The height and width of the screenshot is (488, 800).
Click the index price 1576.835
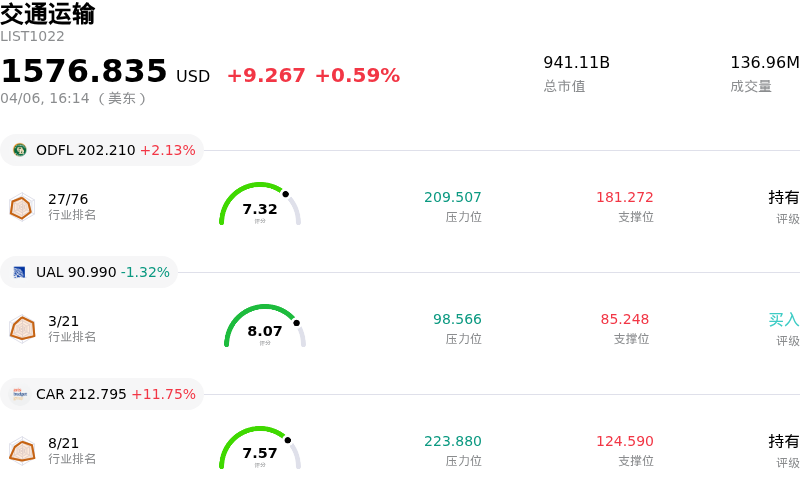pos(84,71)
